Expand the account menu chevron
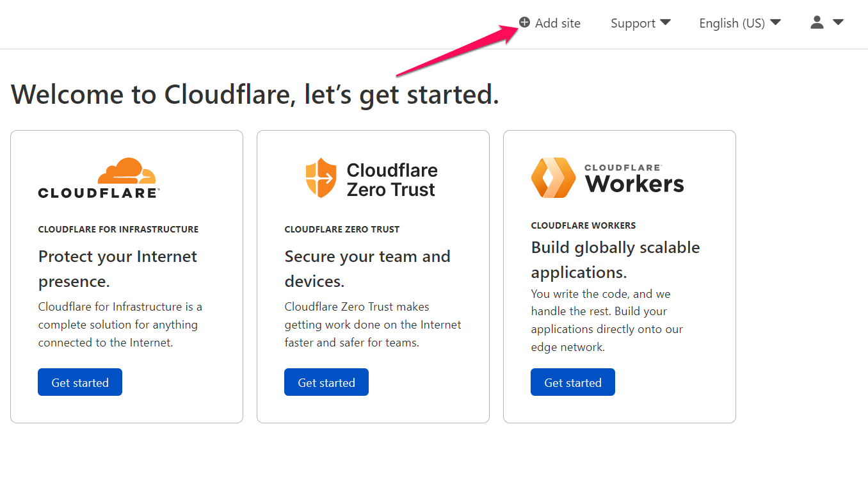The width and height of the screenshot is (868, 481). tap(839, 22)
